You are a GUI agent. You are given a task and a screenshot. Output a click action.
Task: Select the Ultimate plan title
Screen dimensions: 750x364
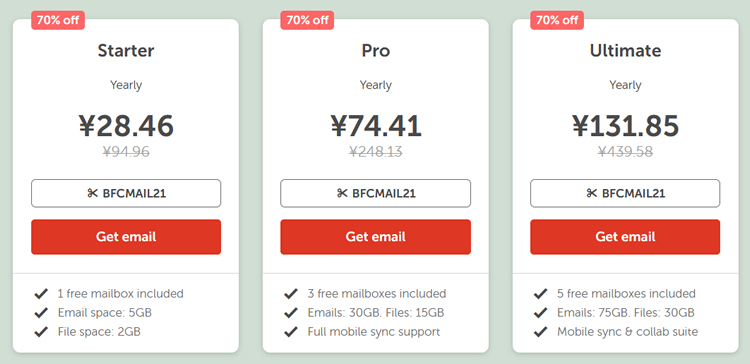tap(625, 51)
